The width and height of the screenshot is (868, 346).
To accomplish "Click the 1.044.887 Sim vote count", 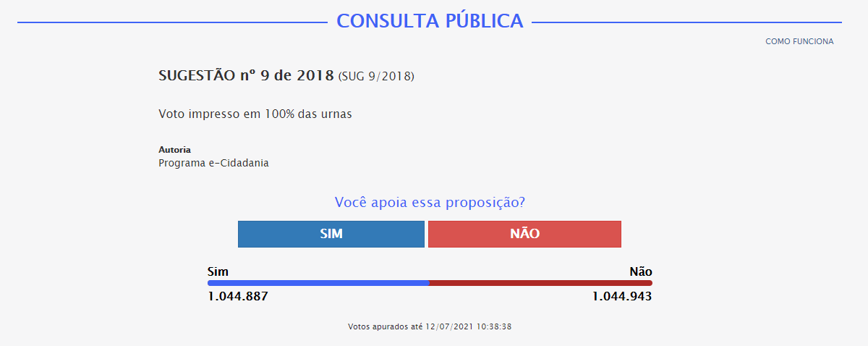I will coord(238,297).
